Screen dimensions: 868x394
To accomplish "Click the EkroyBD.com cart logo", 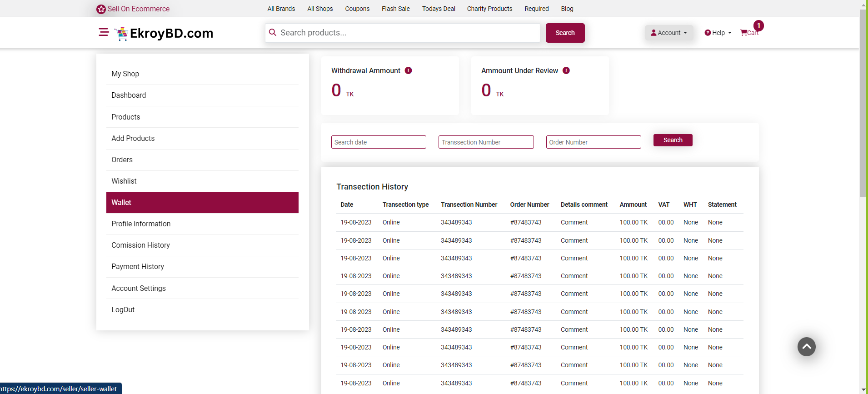I will tap(121, 34).
